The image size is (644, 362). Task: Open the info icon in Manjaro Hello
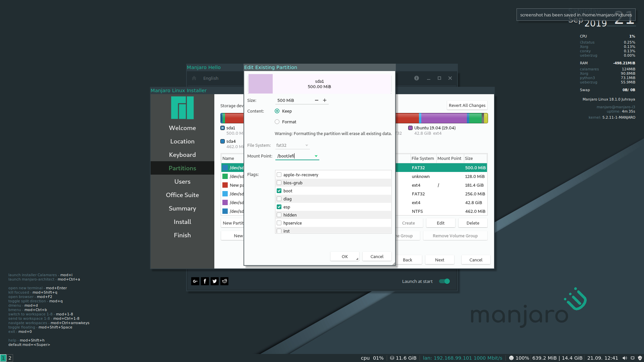416,78
